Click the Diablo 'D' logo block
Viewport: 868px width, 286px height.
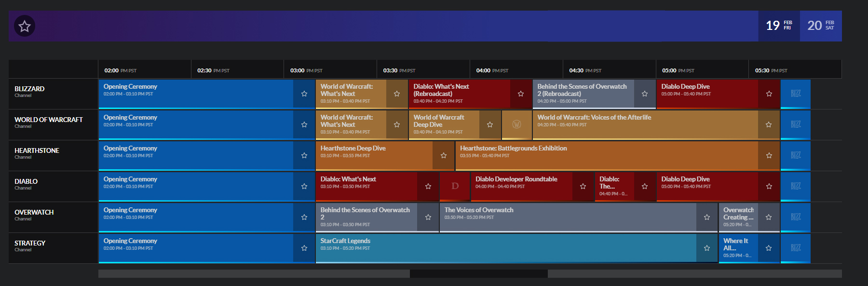point(455,186)
